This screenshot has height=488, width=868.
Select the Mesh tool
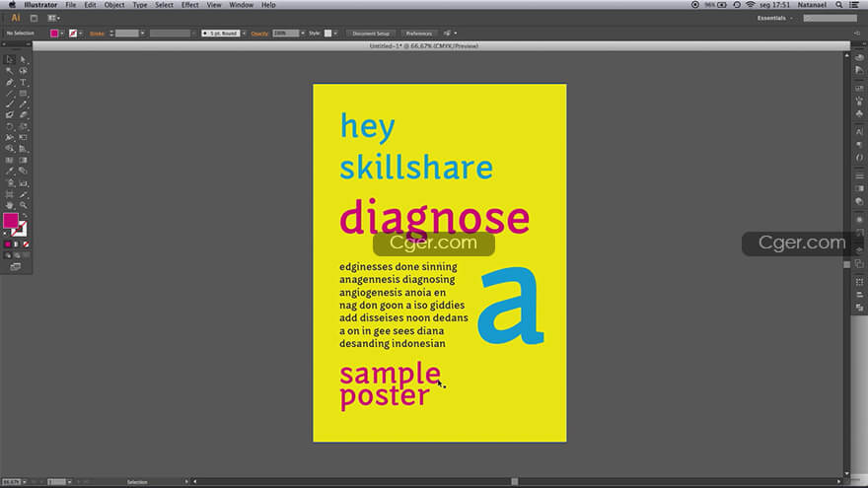coord(10,160)
